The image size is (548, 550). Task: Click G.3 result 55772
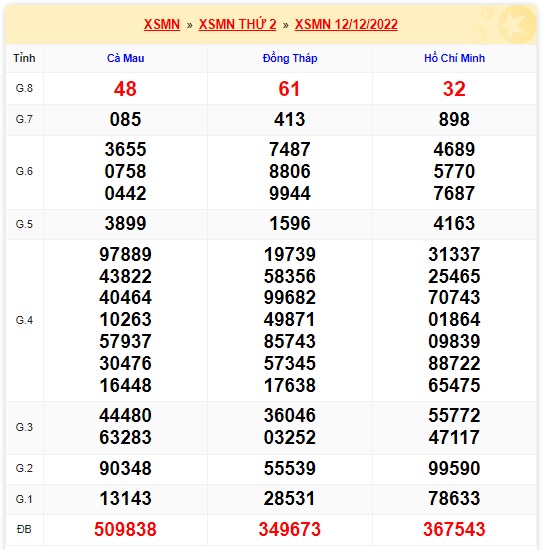pos(454,415)
